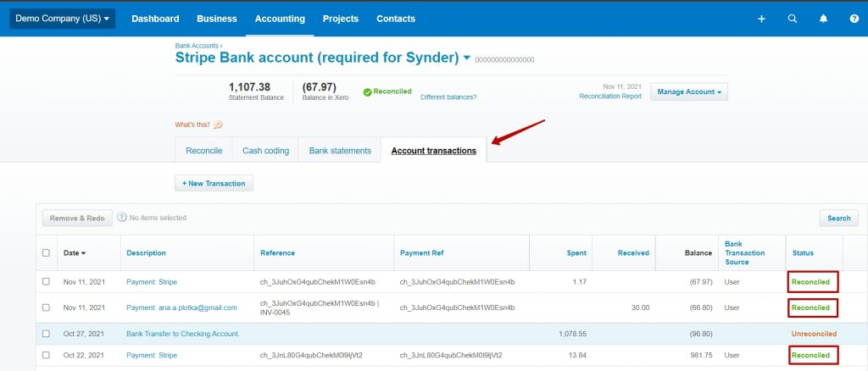Tick checkbox for Oct 22 Payment: Stripe row
Screen dimensions: 868x371
[46, 355]
